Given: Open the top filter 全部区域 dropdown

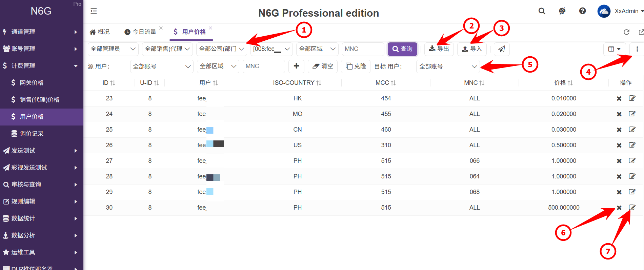Looking at the screenshot, I should [x=317, y=49].
